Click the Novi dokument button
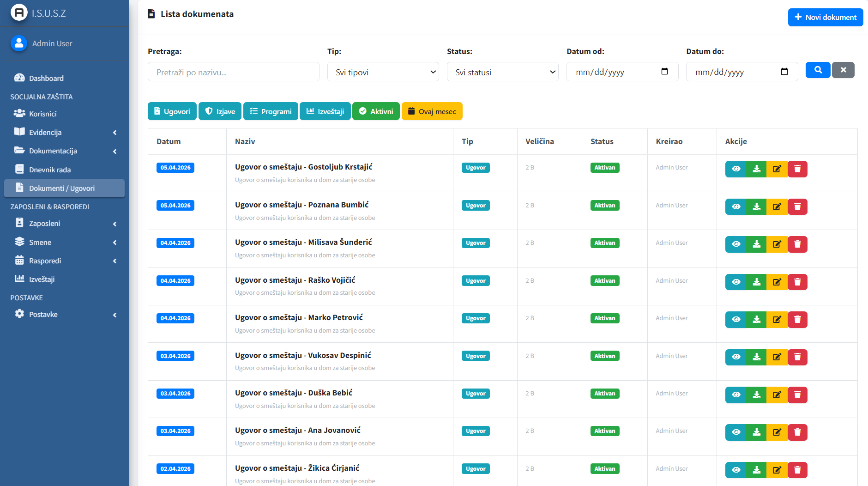 coord(826,17)
